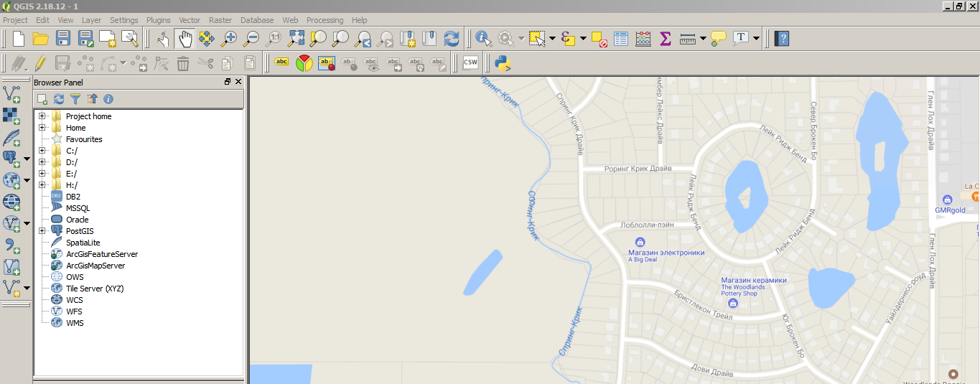Open the attribute table
The width and height of the screenshot is (980, 384).
pyautogui.click(x=621, y=39)
